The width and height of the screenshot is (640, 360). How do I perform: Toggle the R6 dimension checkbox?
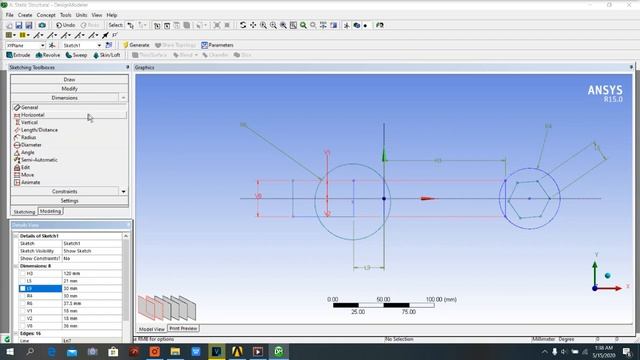(22, 304)
